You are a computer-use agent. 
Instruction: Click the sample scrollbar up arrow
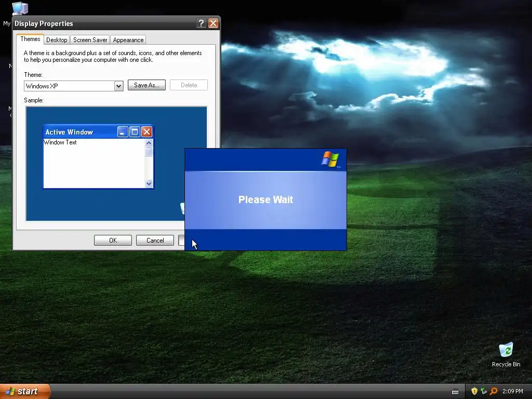click(x=149, y=143)
